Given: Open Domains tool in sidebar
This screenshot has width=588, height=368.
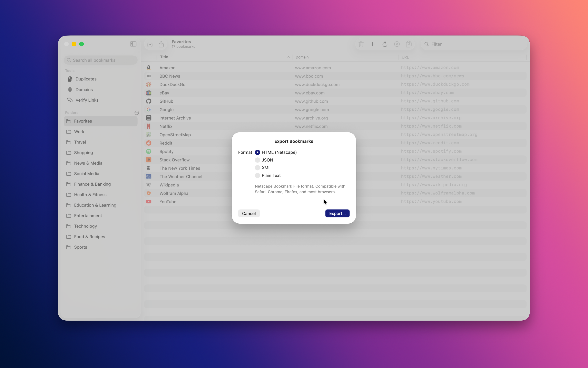Looking at the screenshot, I should pos(101,90).
